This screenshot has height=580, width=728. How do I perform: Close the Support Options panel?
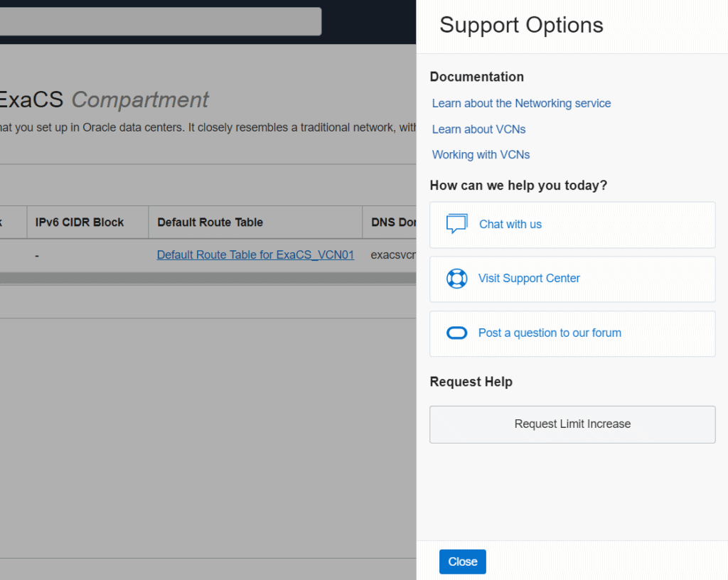(462, 562)
